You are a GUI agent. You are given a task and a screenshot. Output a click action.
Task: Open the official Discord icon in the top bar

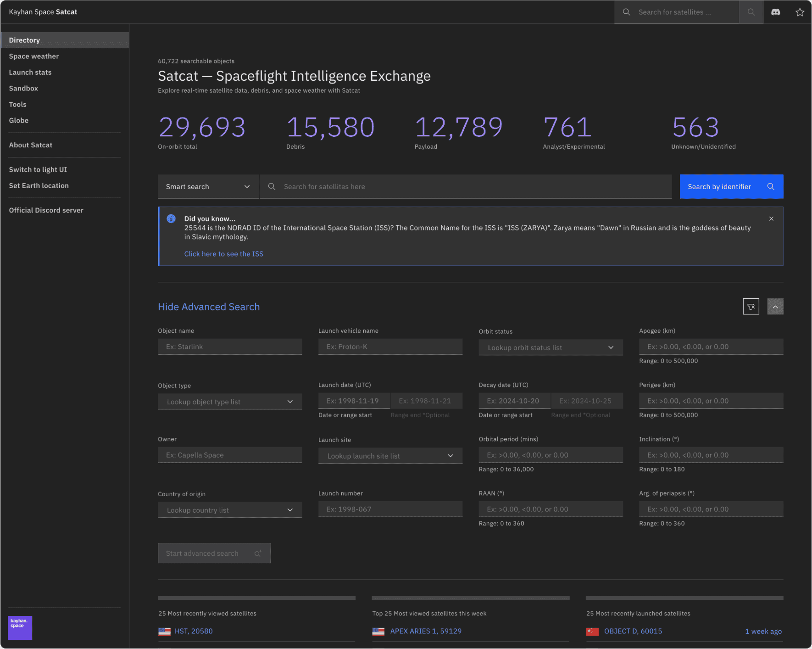coord(776,12)
